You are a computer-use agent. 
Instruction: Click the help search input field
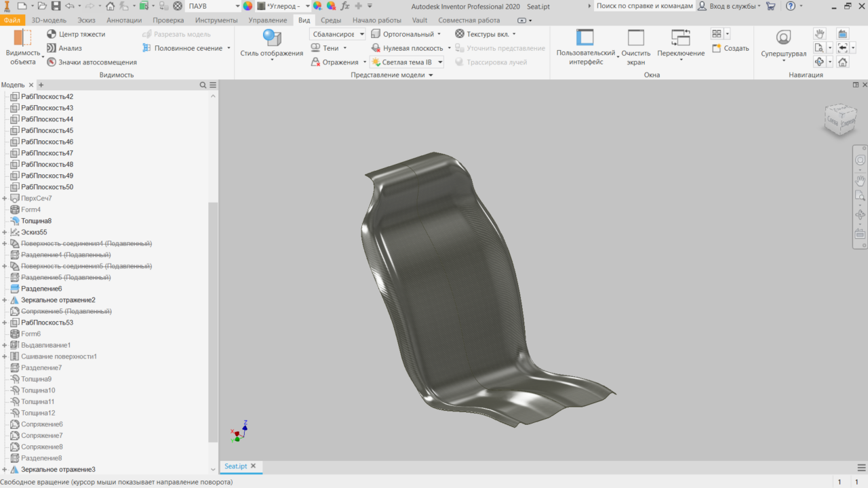click(x=644, y=6)
